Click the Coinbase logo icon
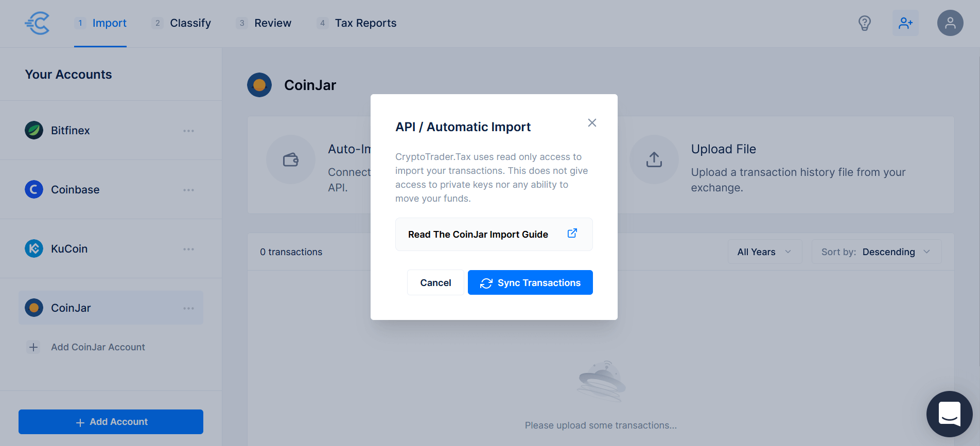980x446 pixels. coord(34,189)
